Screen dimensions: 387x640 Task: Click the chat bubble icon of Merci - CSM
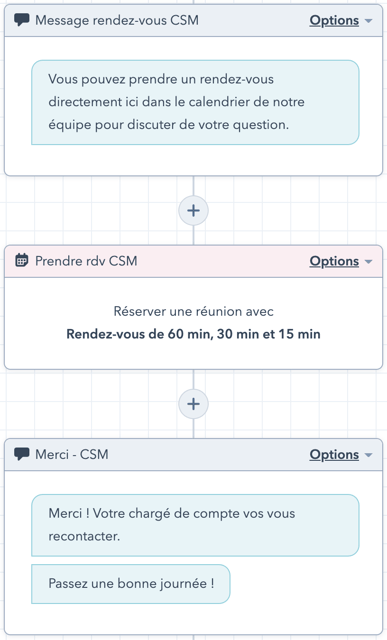point(22,453)
